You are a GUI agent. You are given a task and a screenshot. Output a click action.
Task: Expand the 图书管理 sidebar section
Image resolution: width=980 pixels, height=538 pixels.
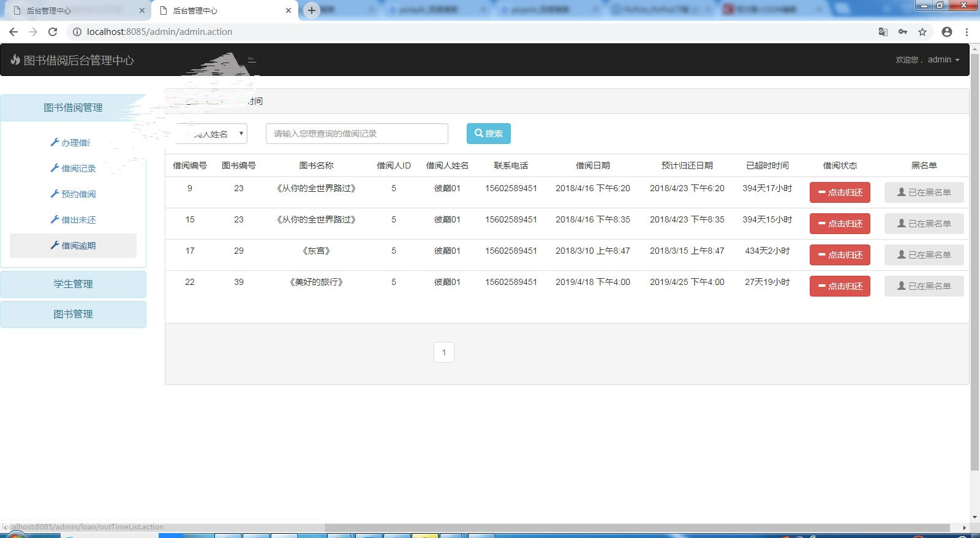[x=73, y=314]
